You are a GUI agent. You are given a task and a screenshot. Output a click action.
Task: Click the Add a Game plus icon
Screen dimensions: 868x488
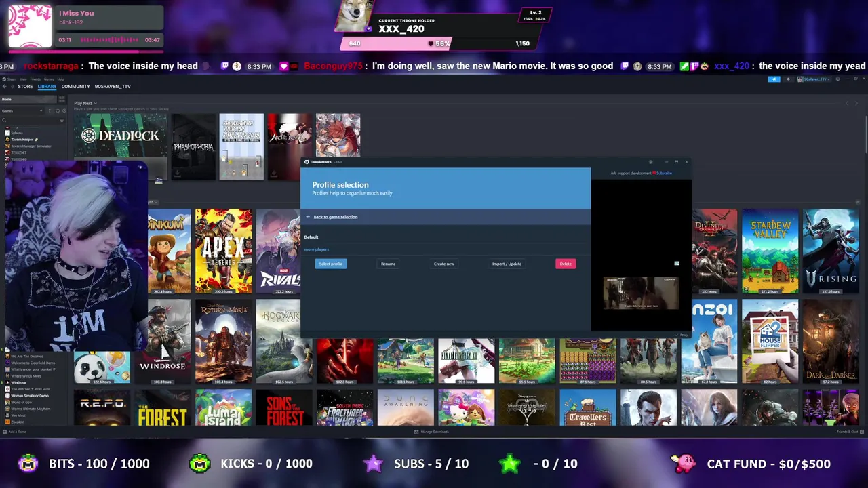coord(5,432)
